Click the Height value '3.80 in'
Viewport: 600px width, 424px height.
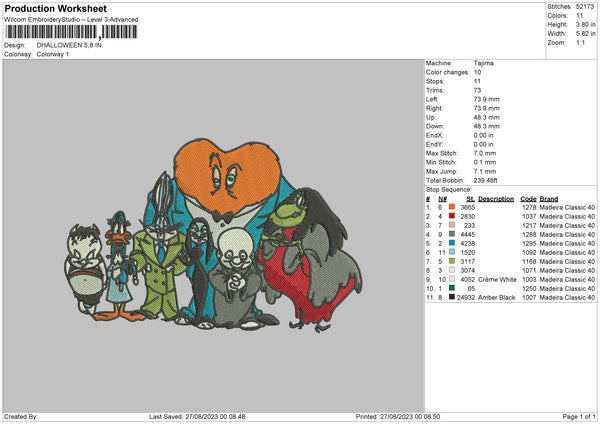(x=585, y=24)
